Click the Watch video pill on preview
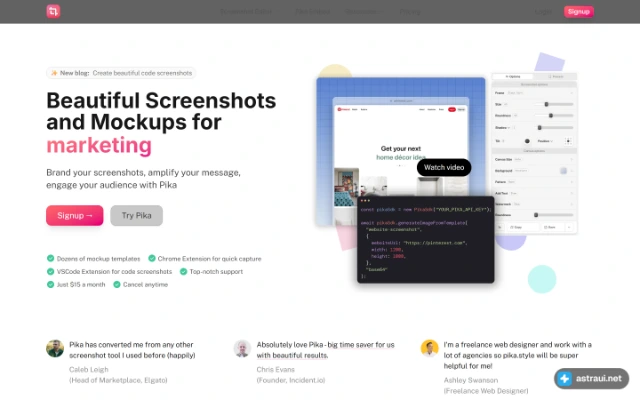 [444, 167]
